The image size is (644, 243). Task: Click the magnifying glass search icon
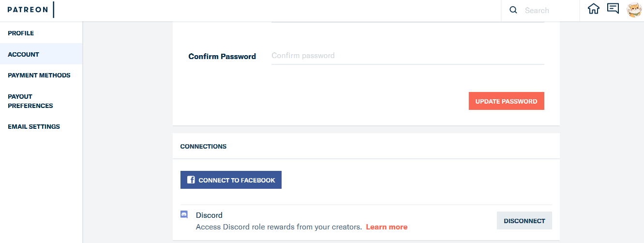coord(513,10)
